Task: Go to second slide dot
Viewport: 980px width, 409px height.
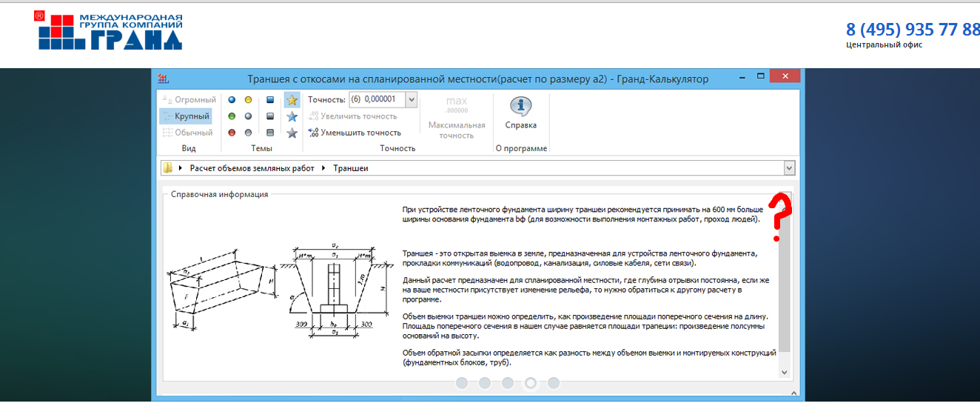Action: pyautogui.click(x=485, y=383)
